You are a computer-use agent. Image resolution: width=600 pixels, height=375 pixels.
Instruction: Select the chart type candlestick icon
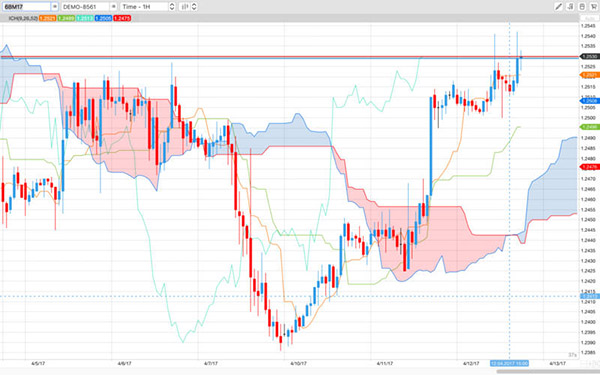click(x=184, y=7)
